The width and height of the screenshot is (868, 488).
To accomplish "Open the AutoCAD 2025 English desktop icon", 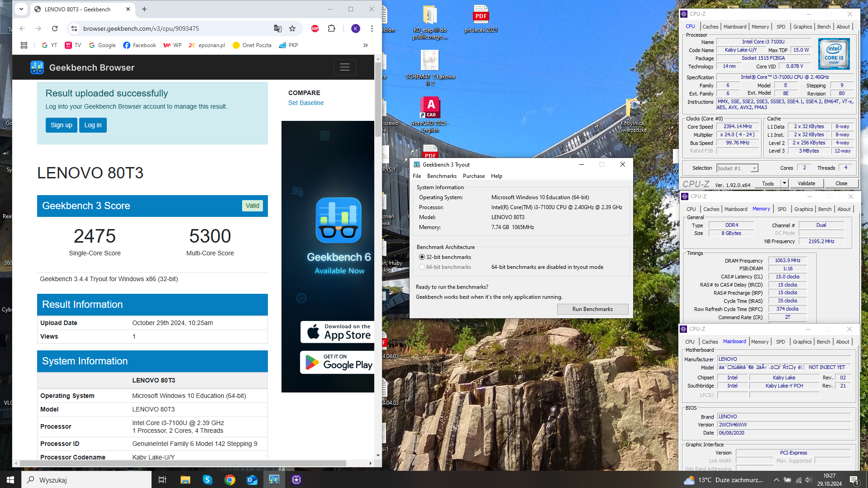I will (x=430, y=115).
